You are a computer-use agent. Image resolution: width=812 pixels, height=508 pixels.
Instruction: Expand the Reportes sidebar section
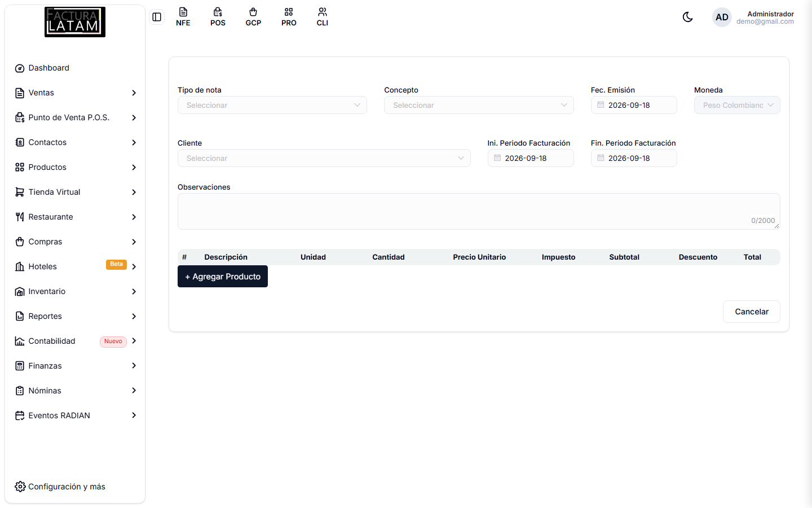(x=75, y=316)
